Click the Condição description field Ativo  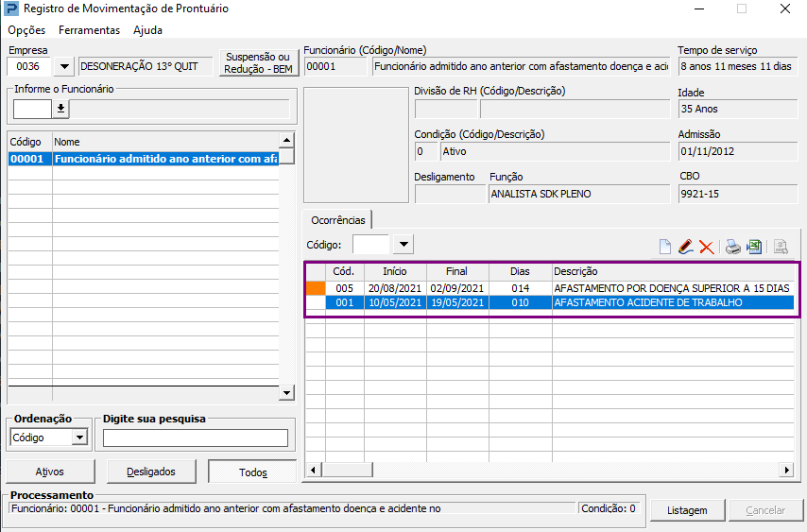tap(556, 151)
